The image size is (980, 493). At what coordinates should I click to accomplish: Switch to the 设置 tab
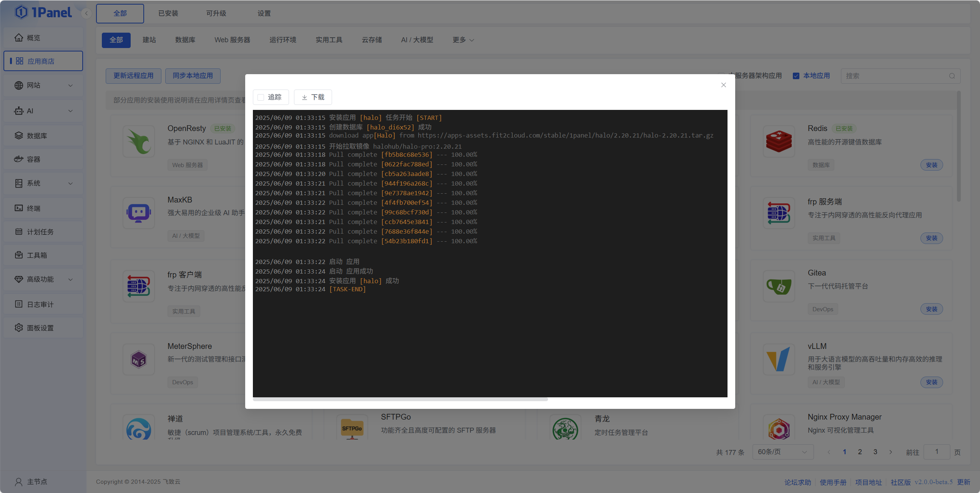[x=264, y=13]
